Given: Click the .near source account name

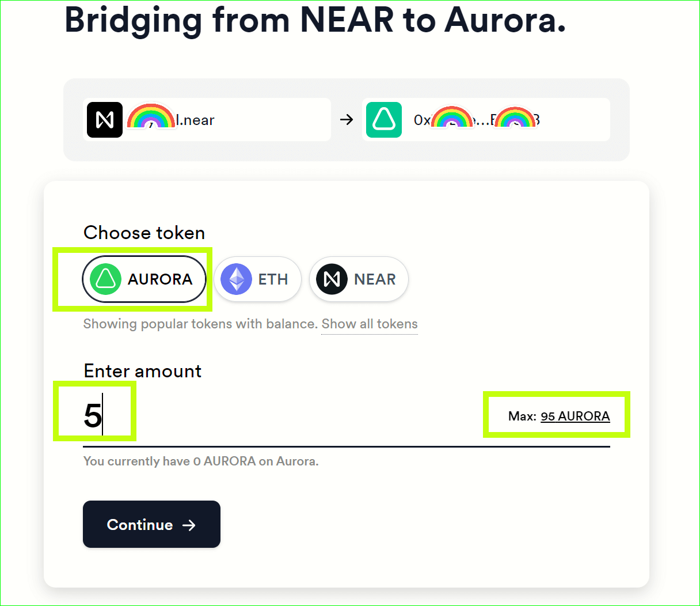Looking at the screenshot, I should [196, 120].
